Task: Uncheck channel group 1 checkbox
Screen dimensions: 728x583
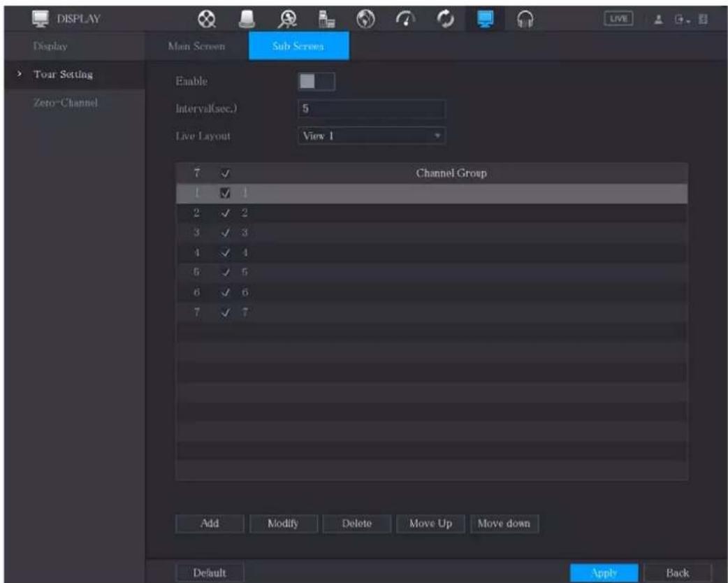Action: coord(225,193)
